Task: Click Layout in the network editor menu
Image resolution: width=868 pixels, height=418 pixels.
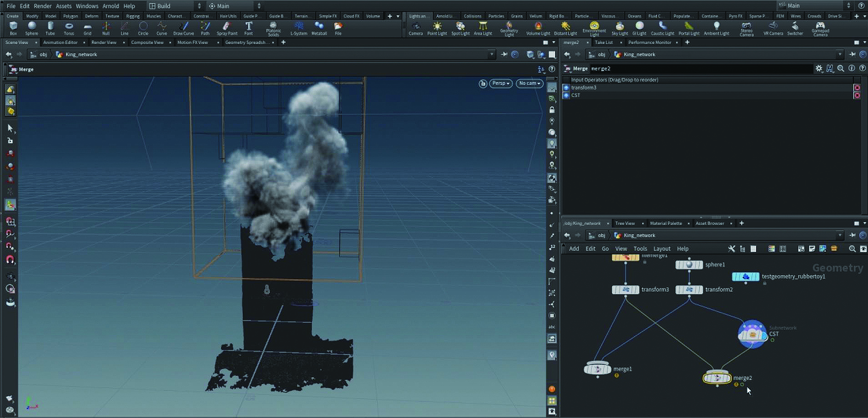Action: [x=661, y=249]
